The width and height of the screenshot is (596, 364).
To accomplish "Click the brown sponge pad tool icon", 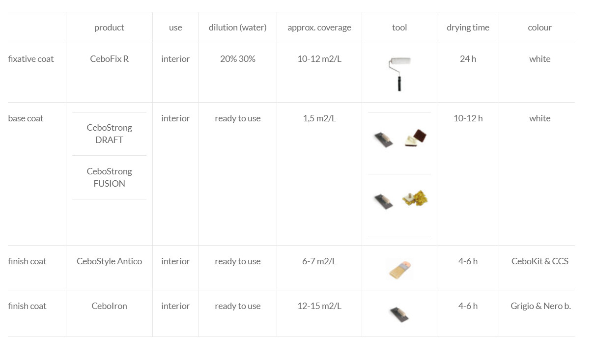I will point(415,138).
